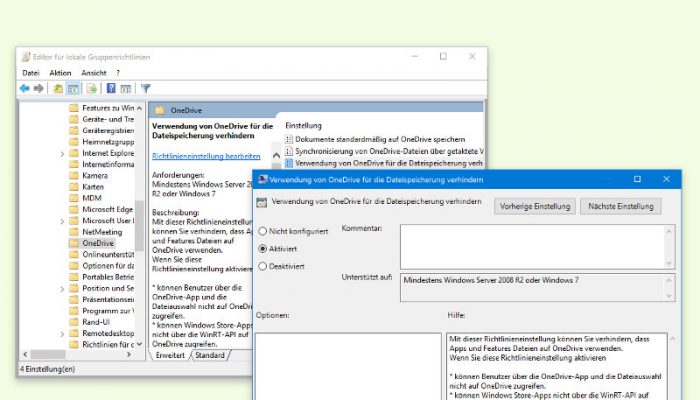Image resolution: width=700 pixels, height=400 pixels.
Task: Click the MDM folder icon
Action: pyautogui.click(x=74, y=198)
